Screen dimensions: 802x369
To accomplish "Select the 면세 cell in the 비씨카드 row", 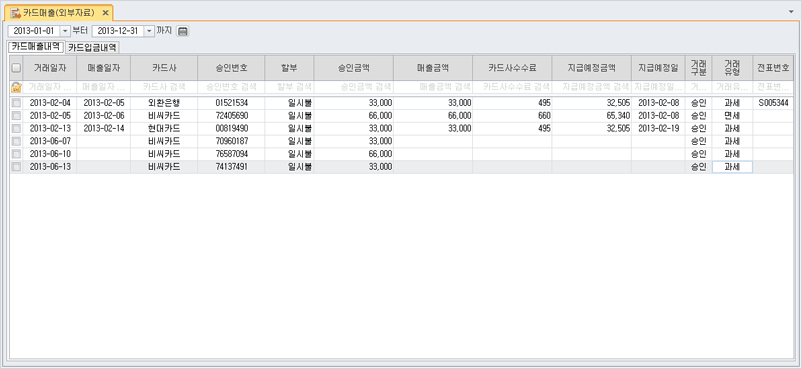I will pos(732,116).
